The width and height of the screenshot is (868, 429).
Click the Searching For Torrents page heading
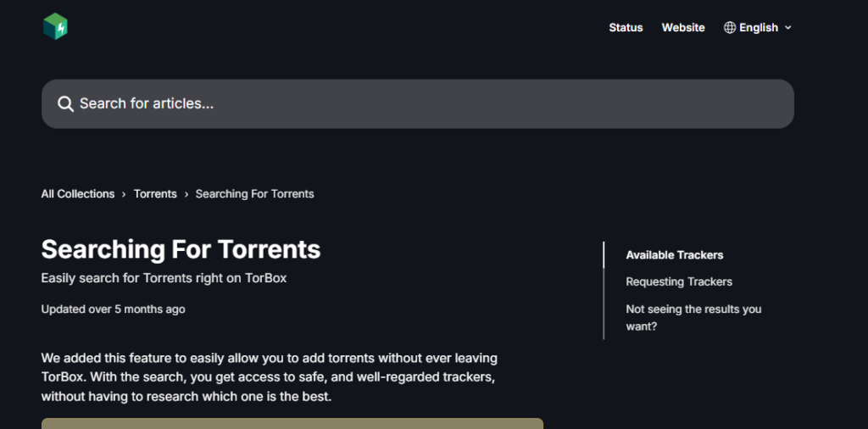(181, 249)
